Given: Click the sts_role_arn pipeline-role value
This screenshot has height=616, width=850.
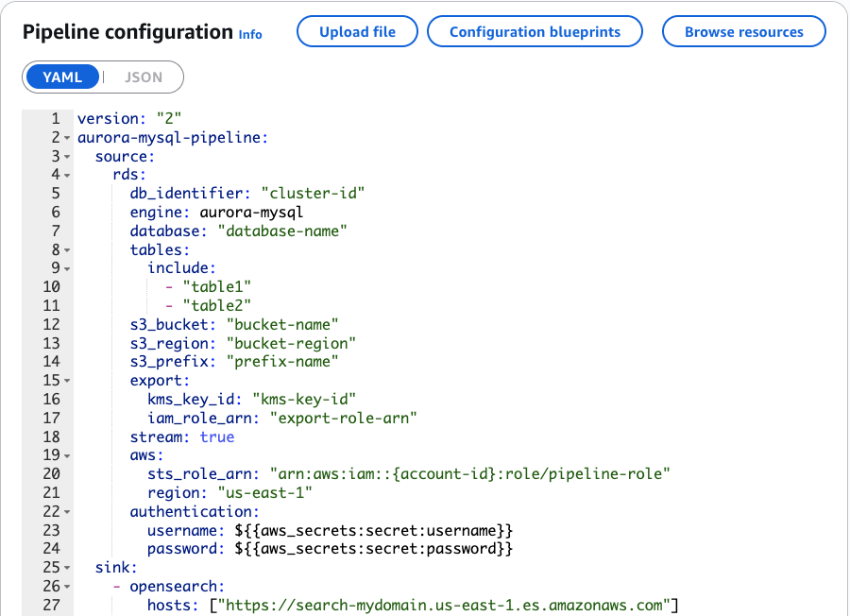Looking at the screenshot, I should coord(470,474).
